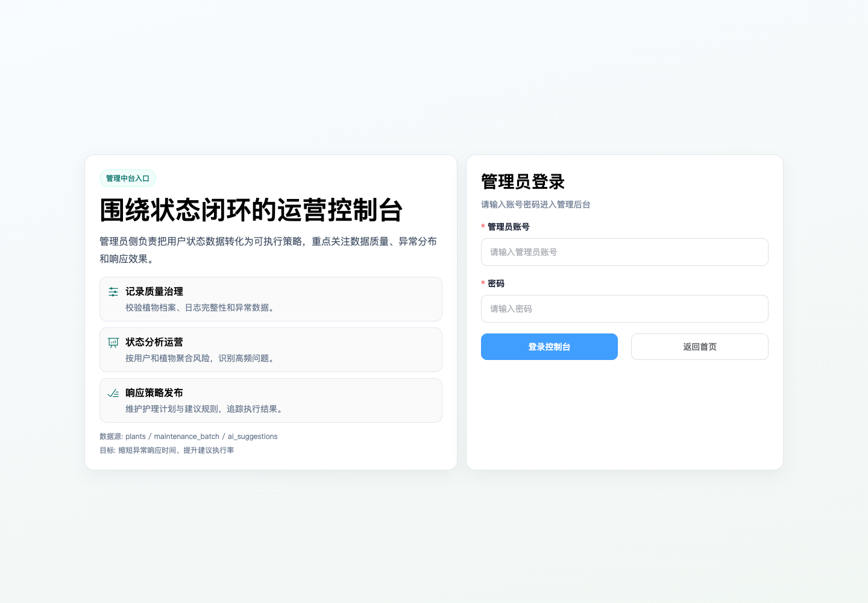Image resolution: width=868 pixels, height=603 pixels.
Task: Click the 返回首页 button
Action: (x=700, y=347)
